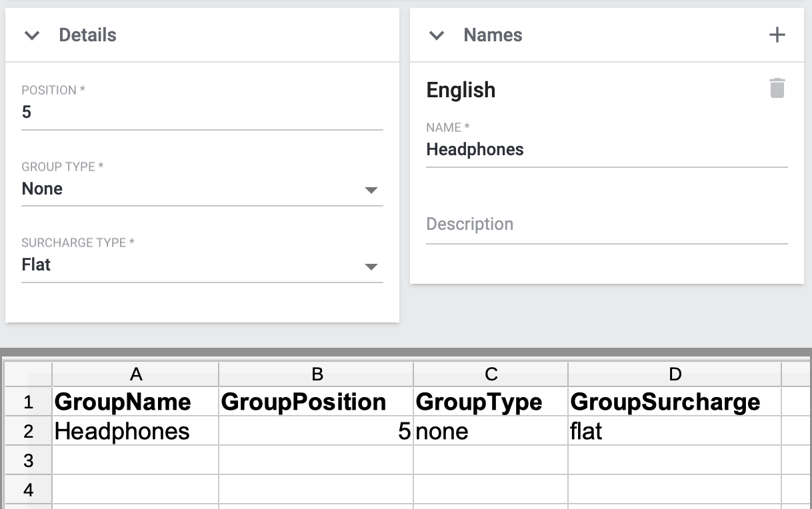The width and height of the screenshot is (812, 509).
Task: Select column A header in spreadsheet
Action: pyautogui.click(x=135, y=374)
